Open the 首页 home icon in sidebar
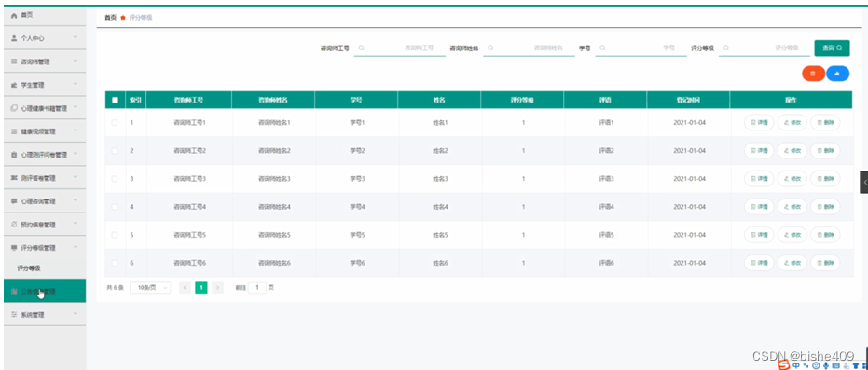The height and width of the screenshot is (370, 868). [x=15, y=16]
